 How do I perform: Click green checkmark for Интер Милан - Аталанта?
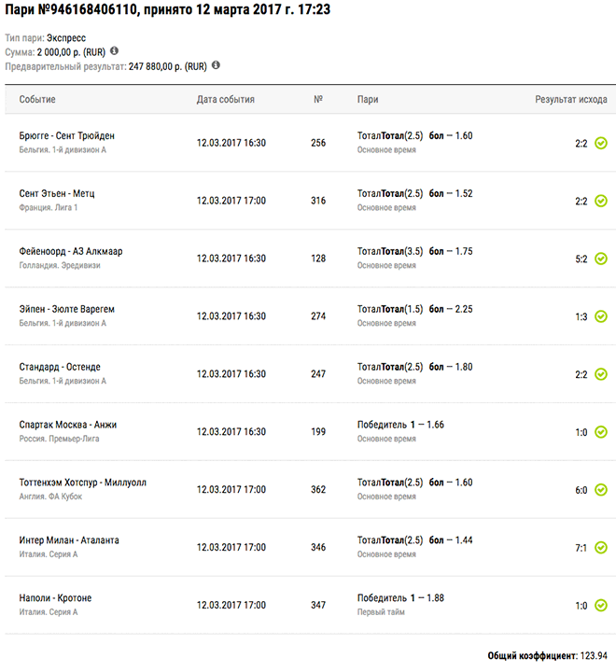601,548
